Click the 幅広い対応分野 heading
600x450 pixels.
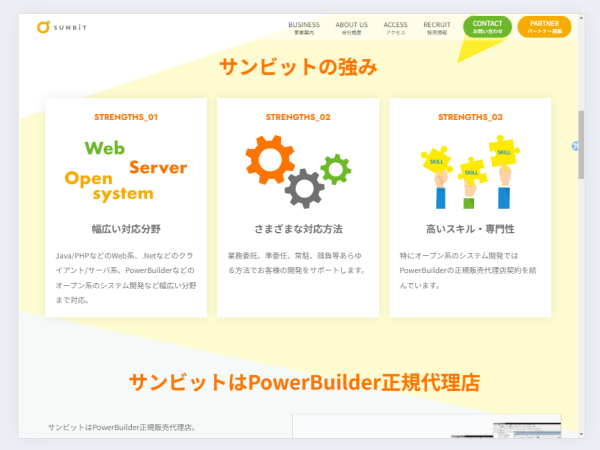tap(126, 229)
